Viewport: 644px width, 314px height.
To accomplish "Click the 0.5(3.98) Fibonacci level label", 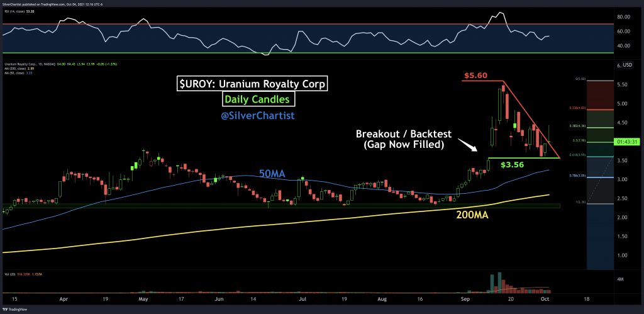I will (579, 140).
